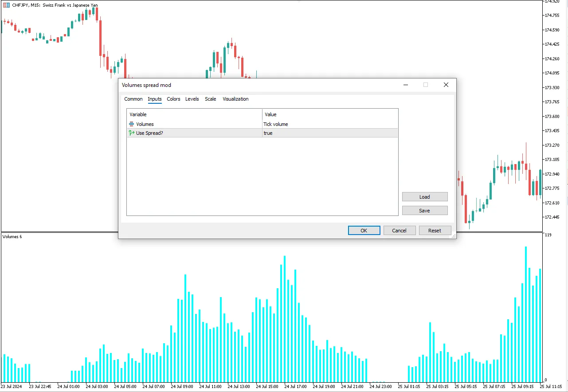Screen dimensions: 568x392
Task: Click the Value column header
Action: coord(330,114)
